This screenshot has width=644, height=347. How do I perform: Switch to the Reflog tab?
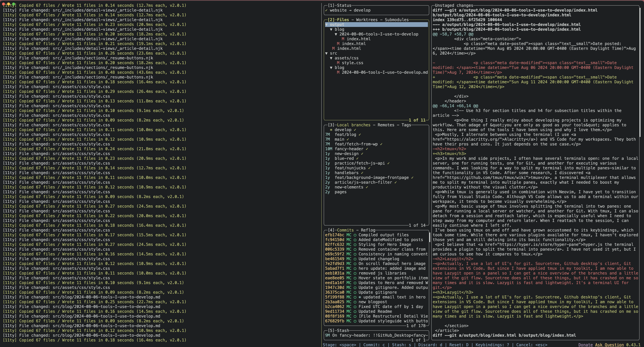[x=368, y=230]
